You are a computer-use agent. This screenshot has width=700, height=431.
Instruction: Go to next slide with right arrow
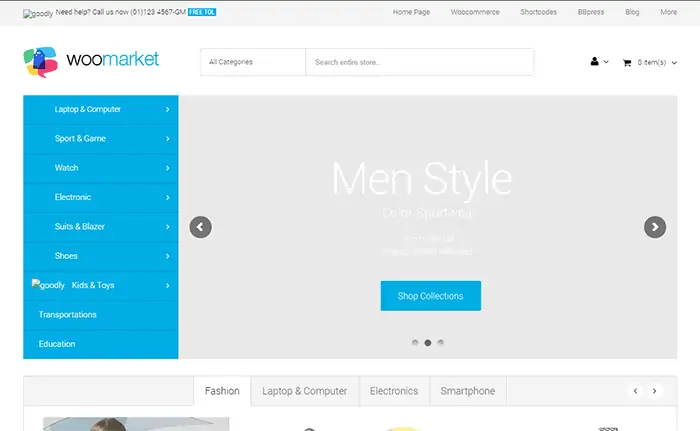click(x=655, y=227)
